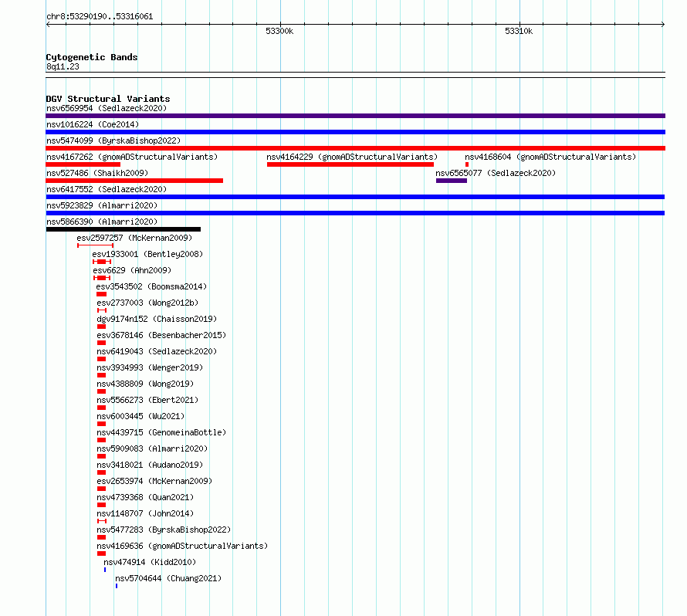The image size is (687, 616).
Task: Select the red nsv5474099 variant bar
Action: point(355,148)
